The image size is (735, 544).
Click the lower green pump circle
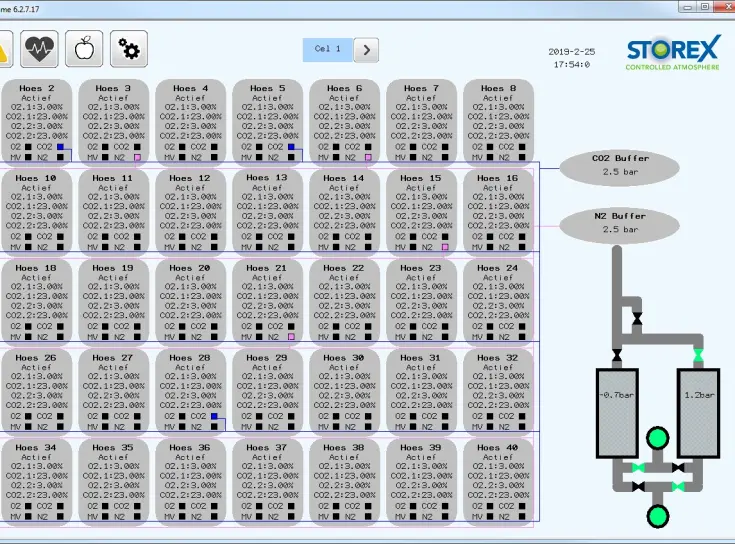click(x=657, y=516)
